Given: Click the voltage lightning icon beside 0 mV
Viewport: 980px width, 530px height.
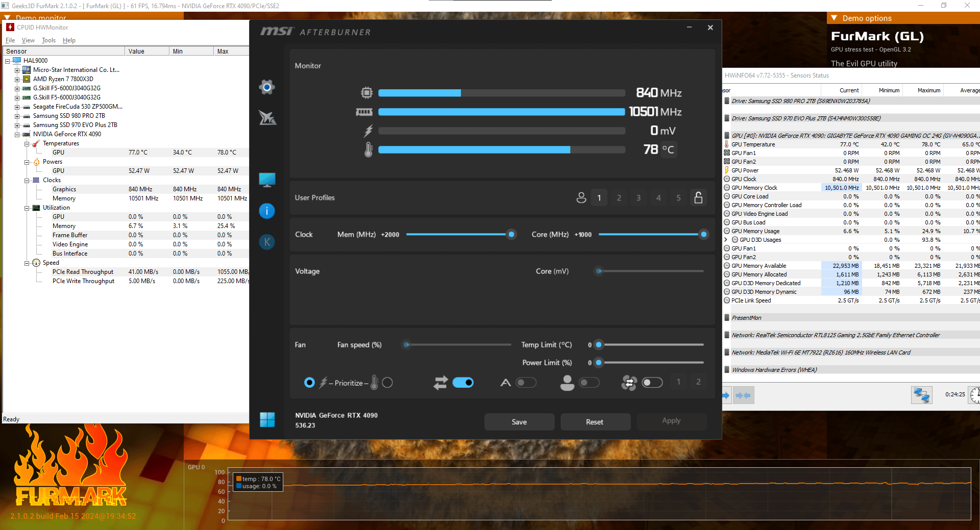Looking at the screenshot, I should tap(368, 131).
